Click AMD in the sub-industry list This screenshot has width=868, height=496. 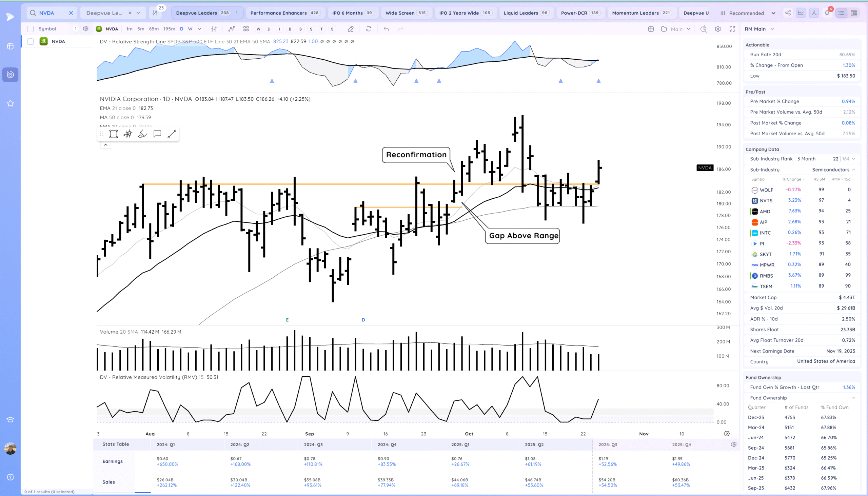(x=765, y=211)
